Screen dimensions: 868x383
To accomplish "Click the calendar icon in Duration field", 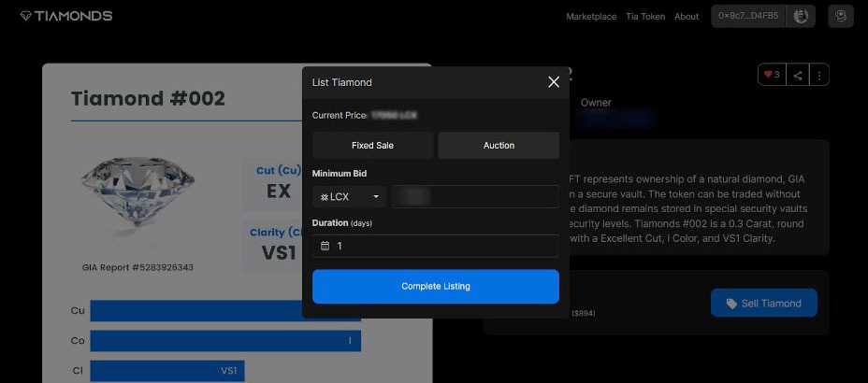I will pos(325,246).
